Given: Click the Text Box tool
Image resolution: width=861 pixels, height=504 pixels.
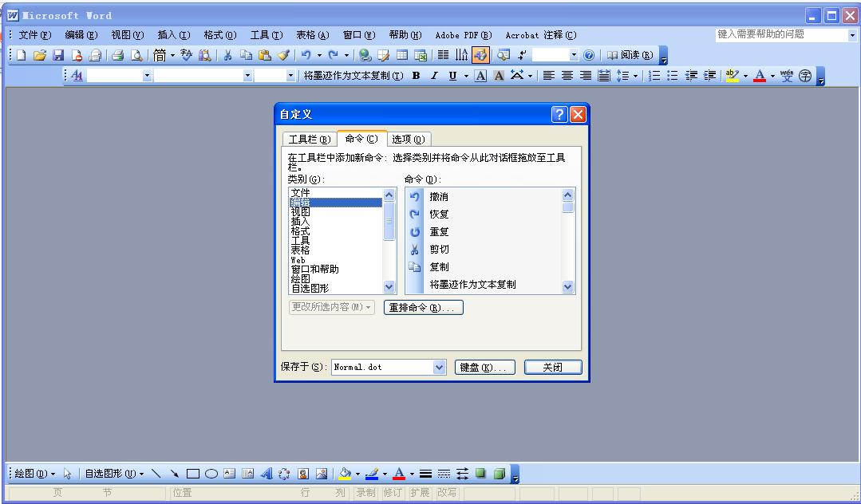Looking at the screenshot, I should click(x=229, y=473).
